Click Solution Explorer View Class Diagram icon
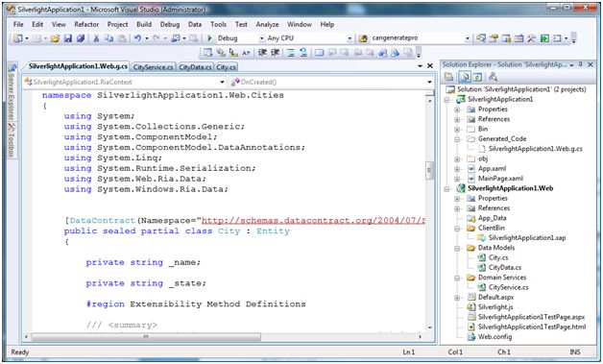The image size is (603, 364). [x=493, y=77]
